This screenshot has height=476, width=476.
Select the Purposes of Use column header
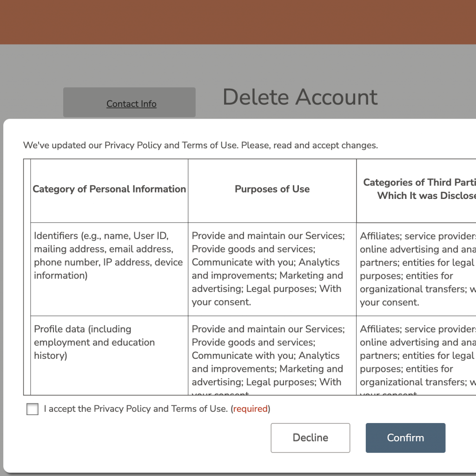tap(272, 189)
